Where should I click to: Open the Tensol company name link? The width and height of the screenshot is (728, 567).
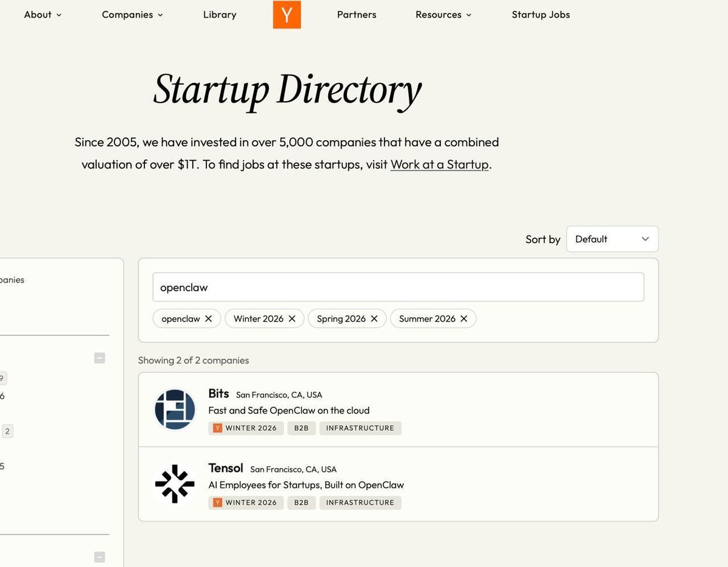pyautogui.click(x=226, y=468)
